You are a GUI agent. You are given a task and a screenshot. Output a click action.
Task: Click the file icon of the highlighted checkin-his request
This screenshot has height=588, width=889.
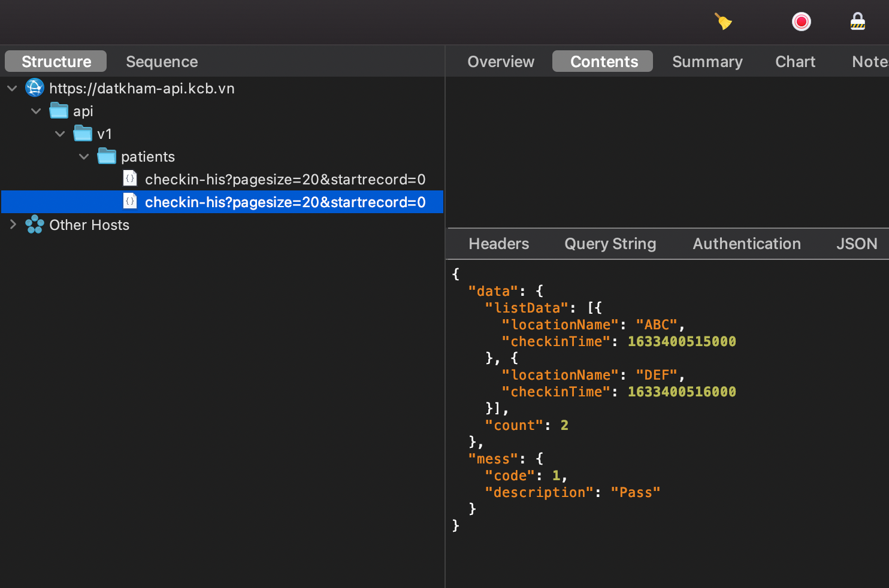coord(130,201)
